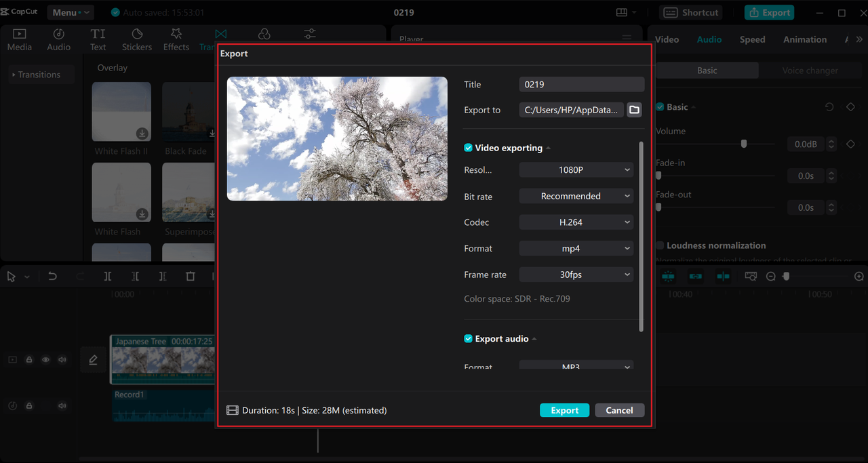The height and width of the screenshot is (463, 868).
Task: Lock the Japanese Tree video track
Action: point(29,360)
